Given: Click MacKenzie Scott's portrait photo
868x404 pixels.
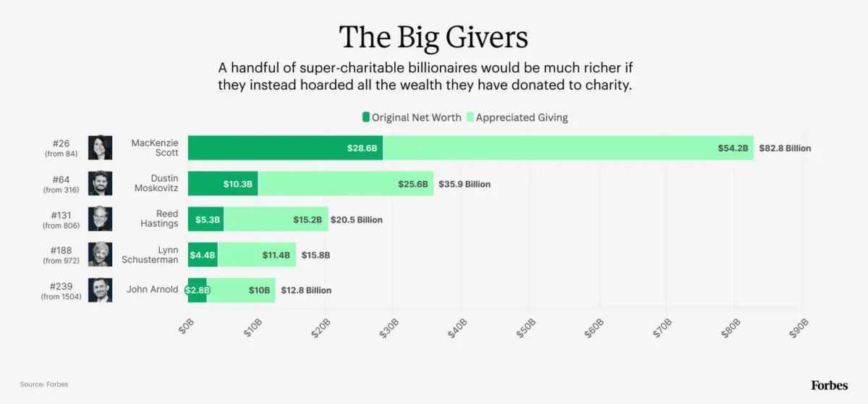Looking at the screenshot, I should point(100,148).
